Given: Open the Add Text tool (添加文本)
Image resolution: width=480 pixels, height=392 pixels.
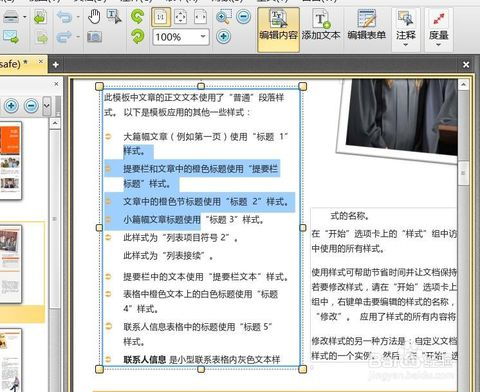Looking at the screenshot, I should (321, 26).
